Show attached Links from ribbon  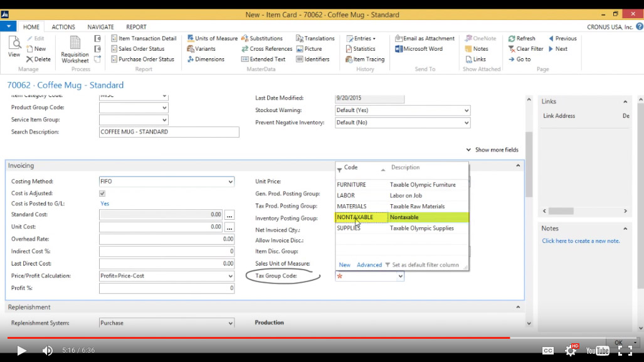[475, 59]
